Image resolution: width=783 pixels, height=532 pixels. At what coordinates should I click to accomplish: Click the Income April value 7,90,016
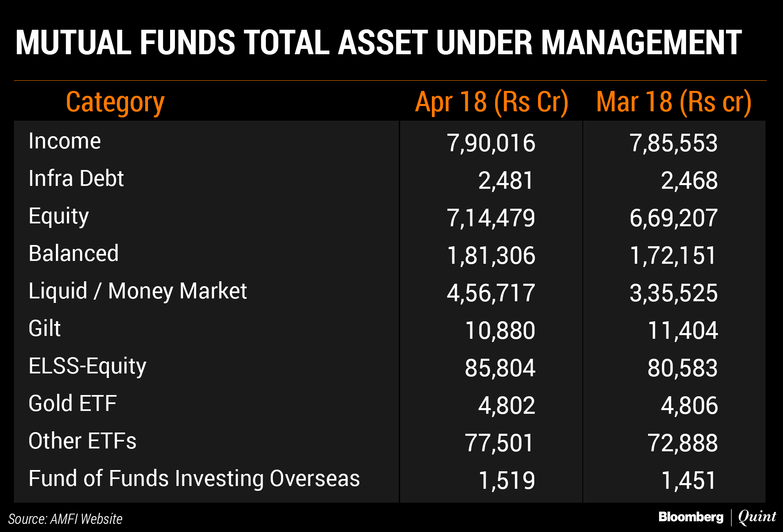click(491, 143)
